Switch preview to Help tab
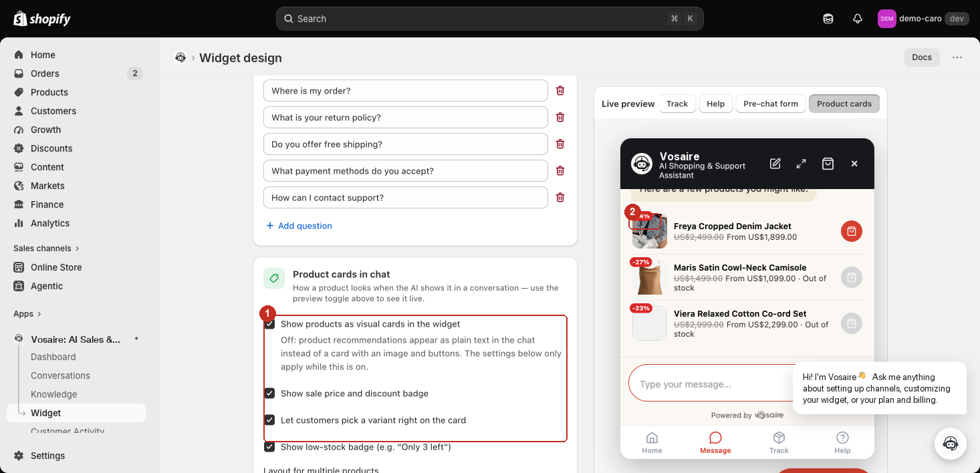This screenshot has height=473, width=980. pos(716,104)
